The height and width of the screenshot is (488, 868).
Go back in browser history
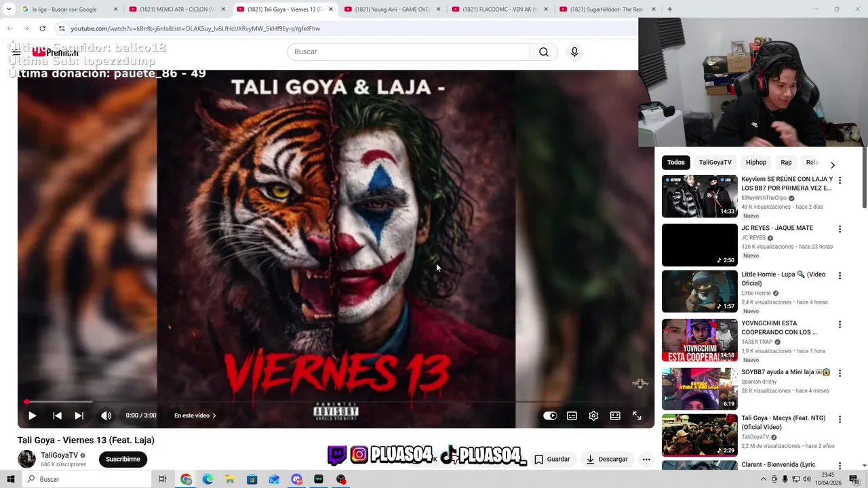pos(10,28)
